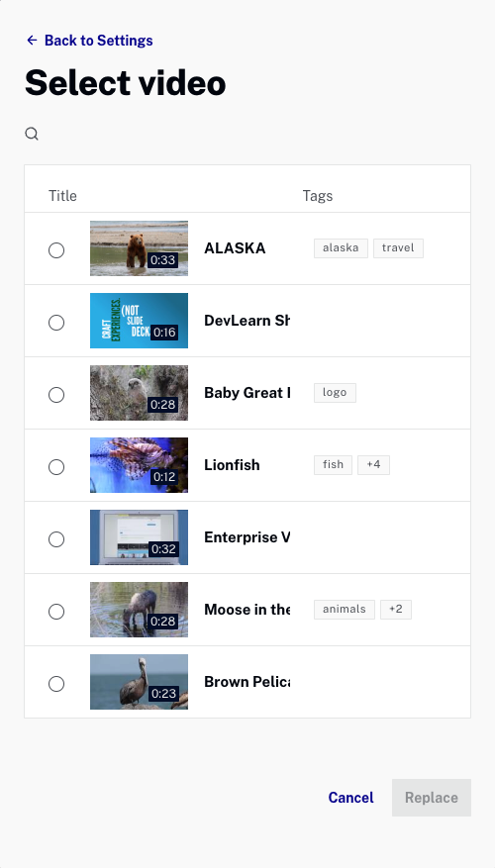Choose the Moose video radio button
Screen dimensions: 495x868
56,612
